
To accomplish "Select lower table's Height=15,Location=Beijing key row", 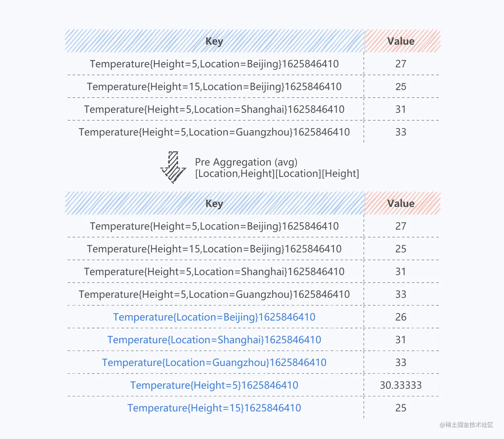I will pos(214,249).
